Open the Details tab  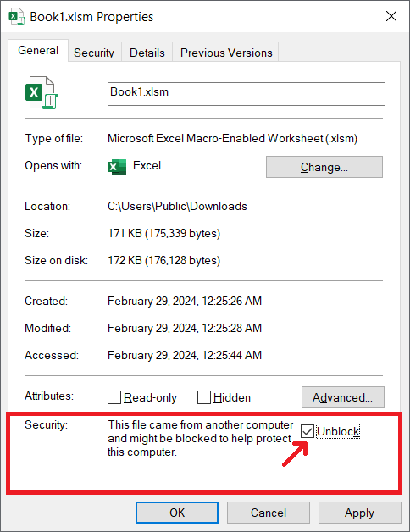147,53
